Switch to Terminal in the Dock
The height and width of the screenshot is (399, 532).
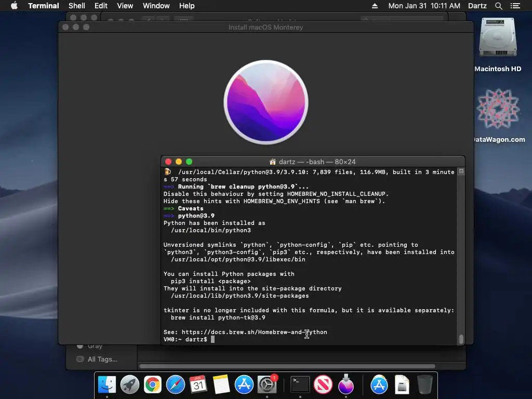pyautogui.click(x=300, y=385)
